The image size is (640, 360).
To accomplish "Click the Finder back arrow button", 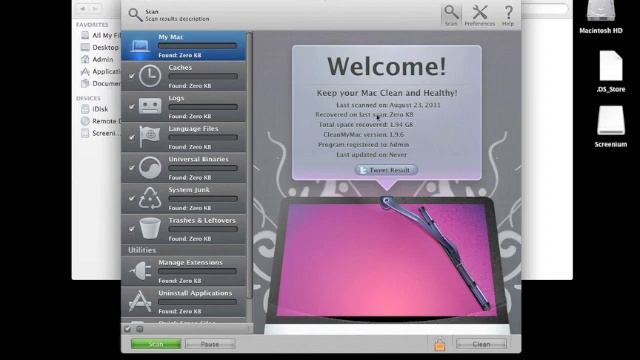I will tap(83, 8).
